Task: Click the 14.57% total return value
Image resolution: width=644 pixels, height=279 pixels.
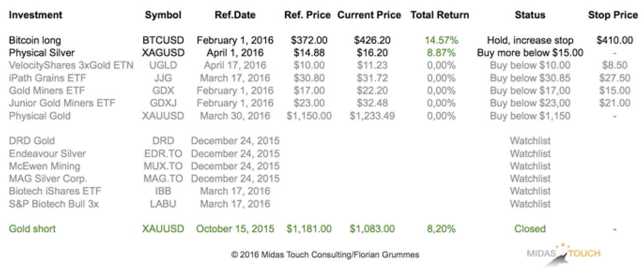Action: point(440,41)
